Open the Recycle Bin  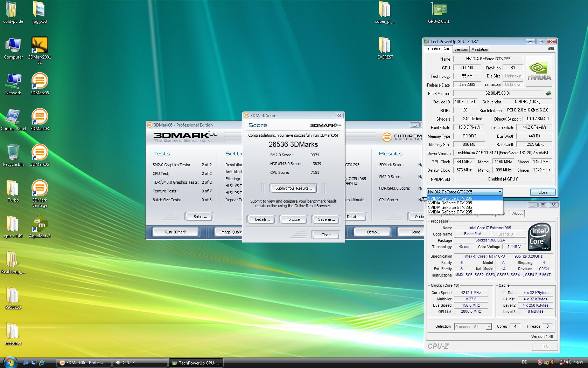click(x=13, y=156)
